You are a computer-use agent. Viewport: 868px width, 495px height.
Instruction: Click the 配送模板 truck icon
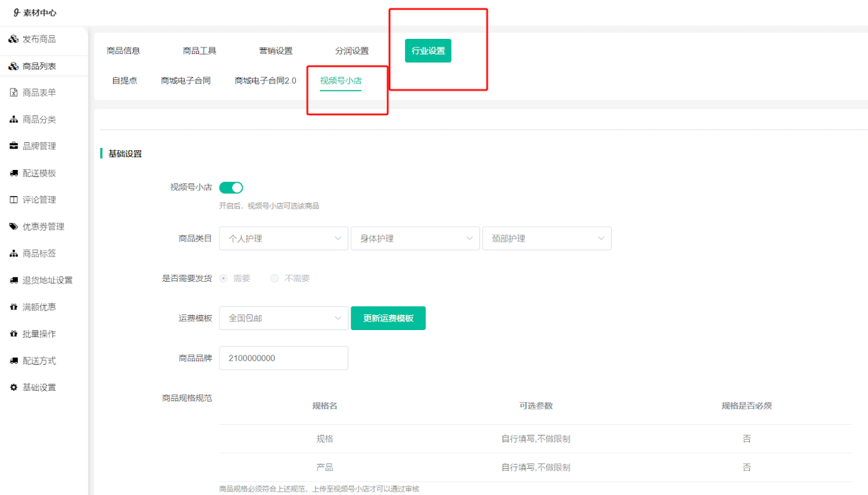pos(13,173)
